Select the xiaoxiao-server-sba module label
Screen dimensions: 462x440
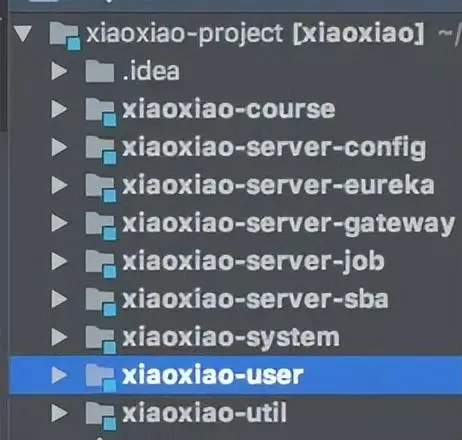tap(255, 299)
